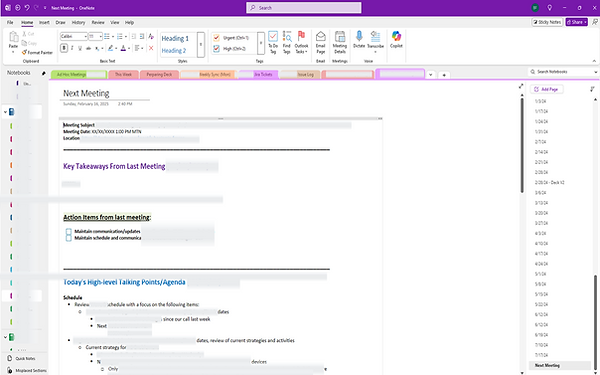Open Find Tags
Screen dimensions: 600x375
[x=287, y=42]
